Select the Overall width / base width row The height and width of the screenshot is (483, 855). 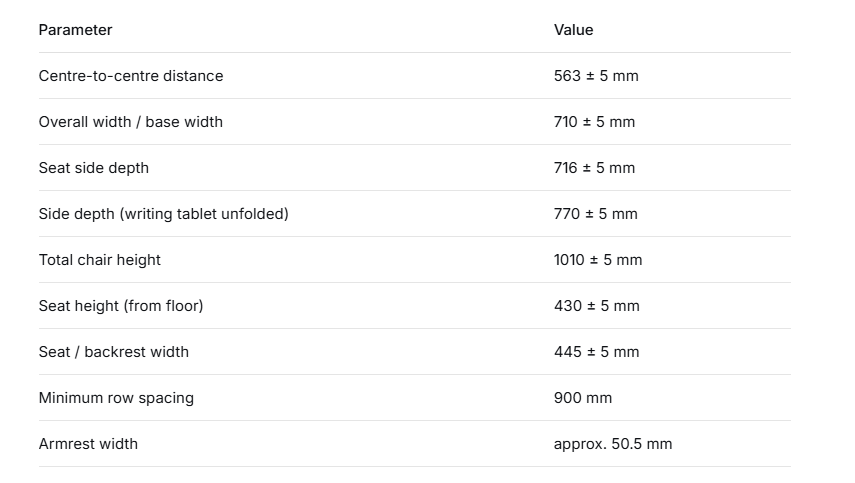pos(414,122)
